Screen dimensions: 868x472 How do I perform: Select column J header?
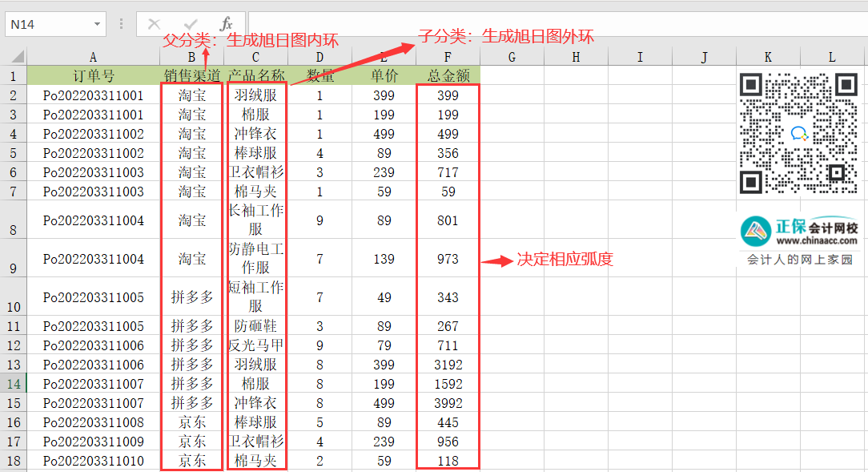tap(704, 57)
